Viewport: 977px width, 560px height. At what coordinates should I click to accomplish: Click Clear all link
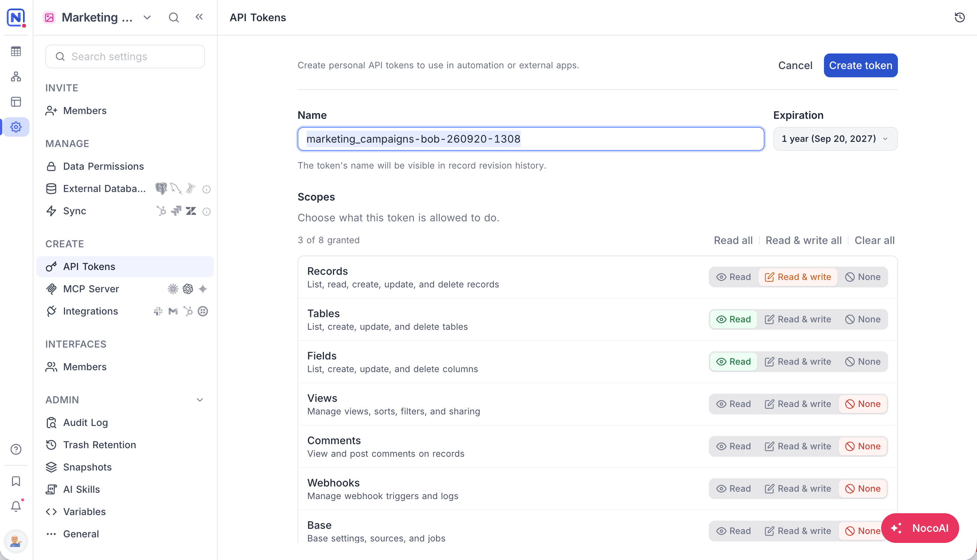pos(874,240)
